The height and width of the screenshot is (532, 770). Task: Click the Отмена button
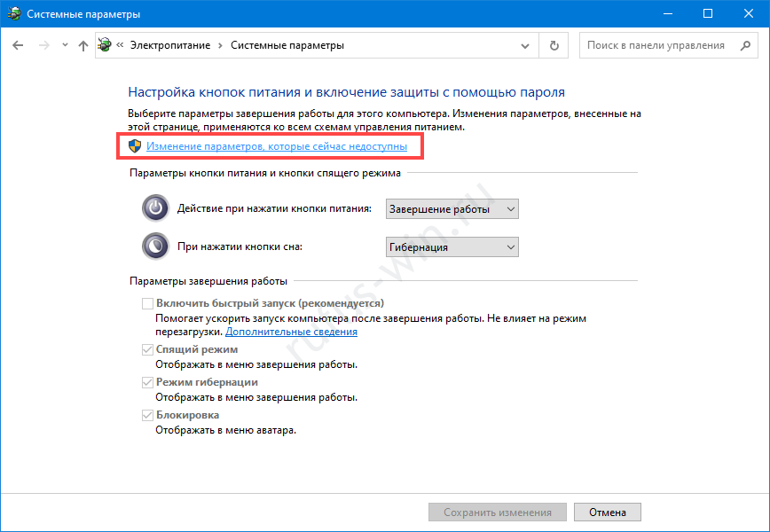pyautogui.click(x=608, y=512)
